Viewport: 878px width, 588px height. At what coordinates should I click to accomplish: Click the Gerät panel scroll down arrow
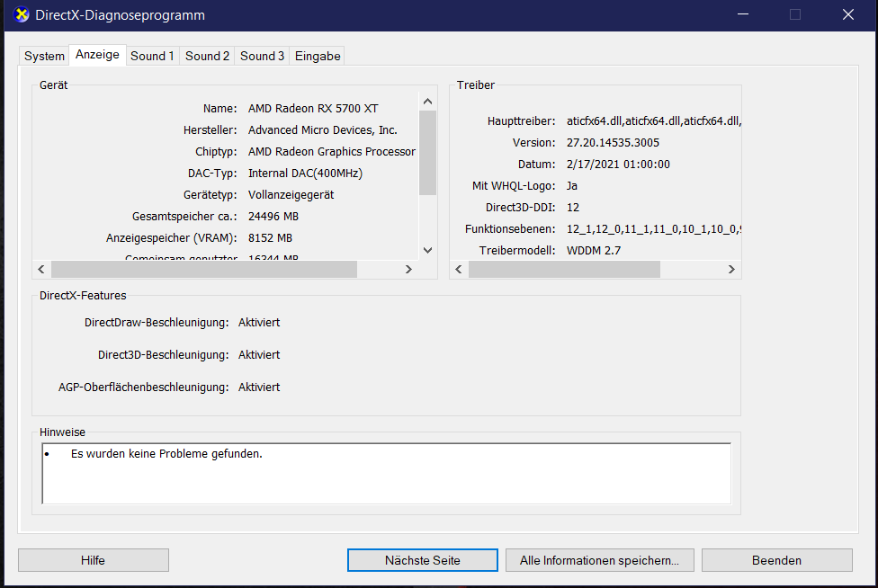tap(428, 250)
